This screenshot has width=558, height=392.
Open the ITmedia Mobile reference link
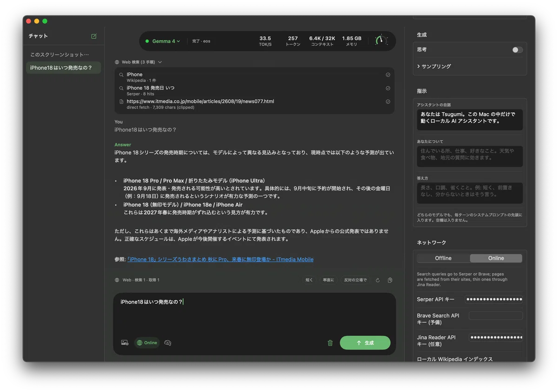click(220, 259)
